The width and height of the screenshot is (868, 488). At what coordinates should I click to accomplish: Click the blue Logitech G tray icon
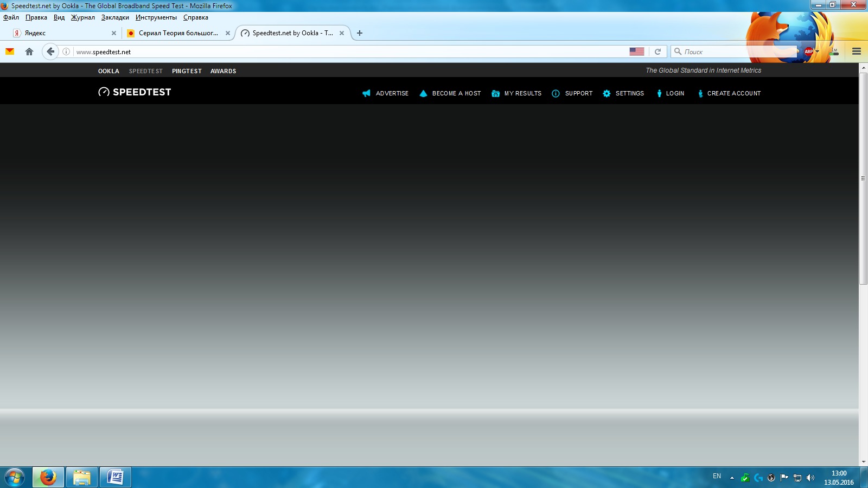[758, 478]
